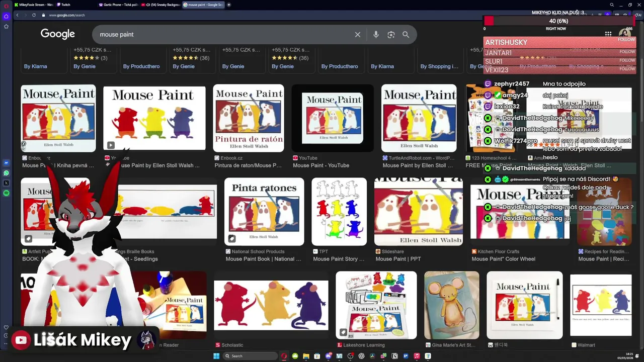Start voice search with the microphone icon
This screenshot has width=644, height=362.
pos(376,35)
